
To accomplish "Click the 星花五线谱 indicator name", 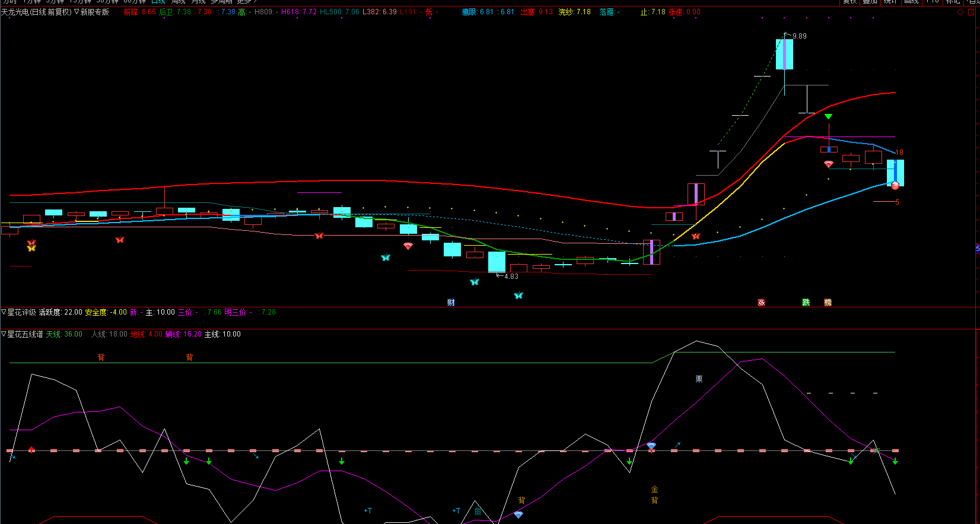I will pos(25,335).
